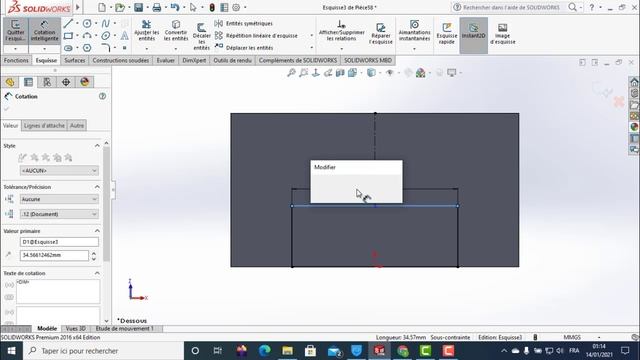Click the Select cursor tool icon

193,7
